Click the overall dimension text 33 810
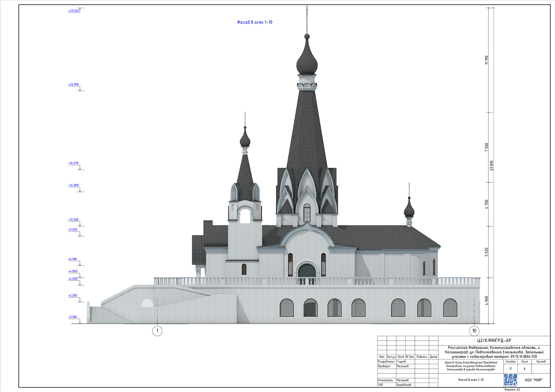 coord(491,166)
